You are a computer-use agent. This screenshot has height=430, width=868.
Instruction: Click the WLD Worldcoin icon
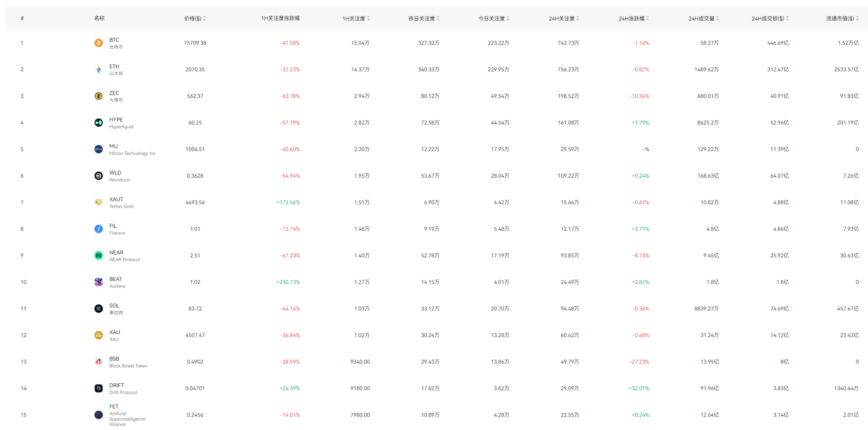click(x=98, y=176)
